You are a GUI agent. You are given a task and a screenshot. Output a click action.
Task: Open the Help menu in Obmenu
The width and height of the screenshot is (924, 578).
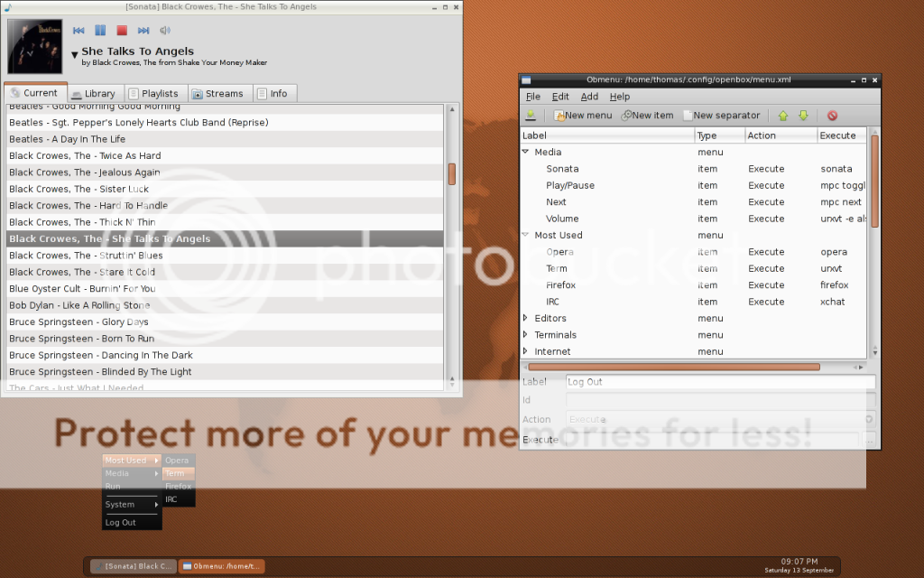(619, 97)
